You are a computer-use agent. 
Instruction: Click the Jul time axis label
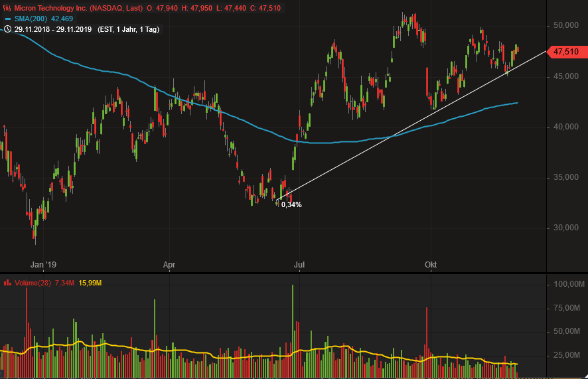(x=299, y=265)
